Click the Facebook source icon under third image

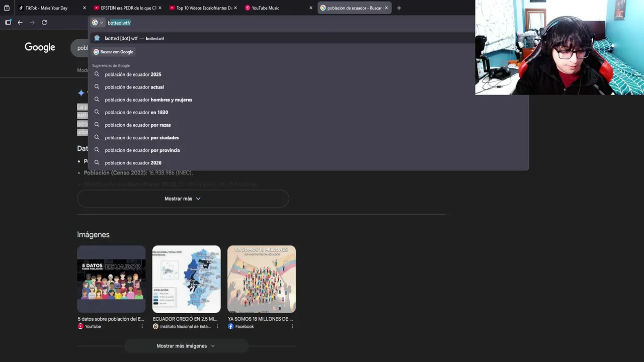point(231,326)
